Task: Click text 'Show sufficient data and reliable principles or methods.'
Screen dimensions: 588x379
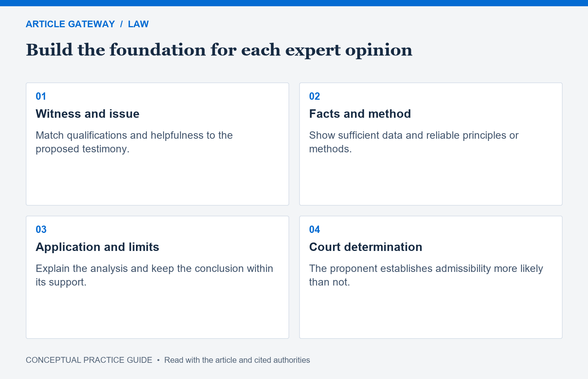Action: 414,142
